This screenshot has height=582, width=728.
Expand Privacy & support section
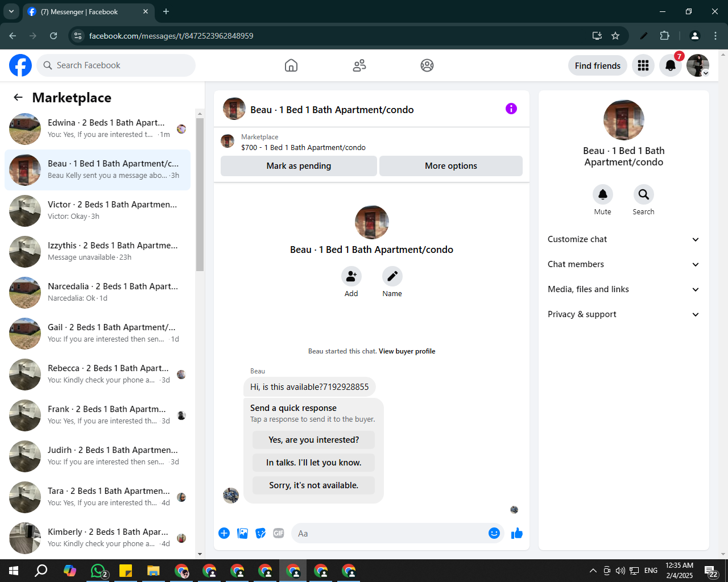click(624, 314)
